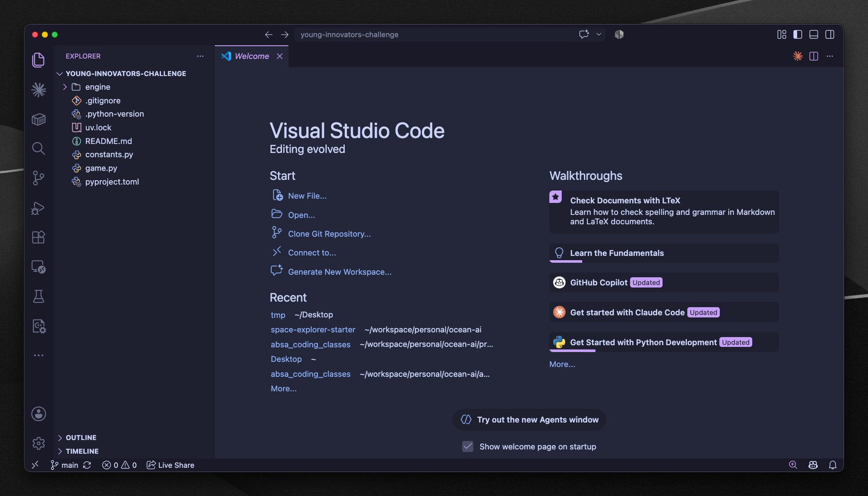Click the zoom magnifier in status bar
Viewport: 868px width, 496px height.
pos(793,465)
